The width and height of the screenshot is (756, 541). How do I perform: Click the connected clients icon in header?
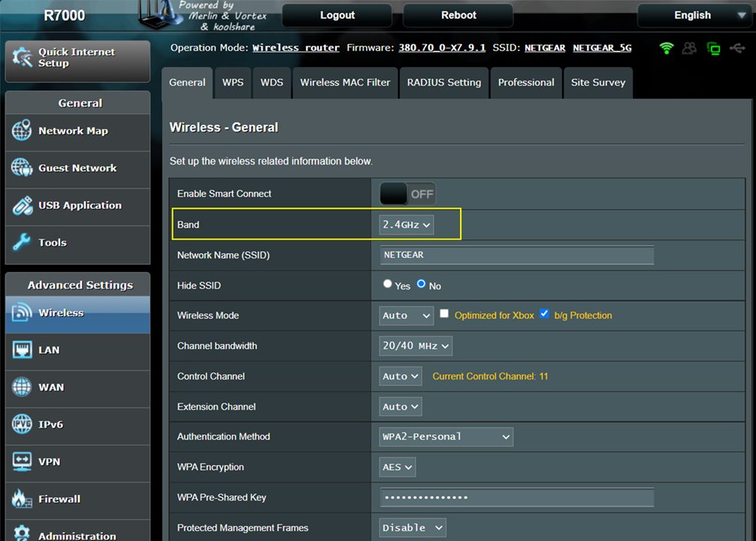point(689,49)
